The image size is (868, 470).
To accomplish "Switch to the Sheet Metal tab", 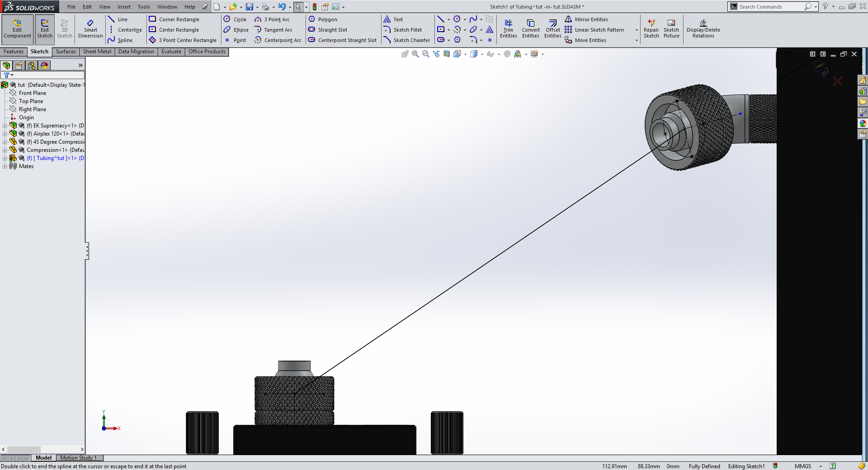I will coord(97,52).
